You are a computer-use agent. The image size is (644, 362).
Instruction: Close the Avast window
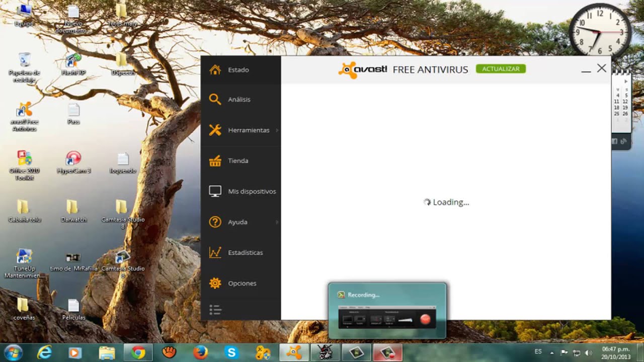tap(602, 68)
